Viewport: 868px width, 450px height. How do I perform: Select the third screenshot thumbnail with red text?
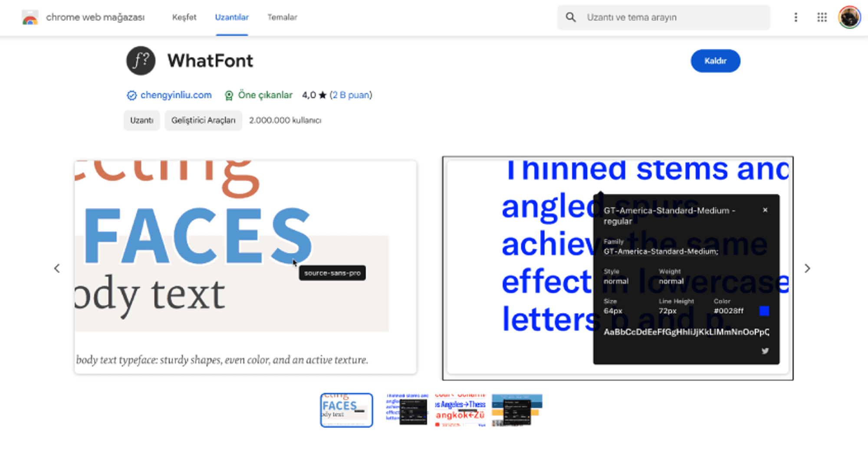(x=460, y=410)
